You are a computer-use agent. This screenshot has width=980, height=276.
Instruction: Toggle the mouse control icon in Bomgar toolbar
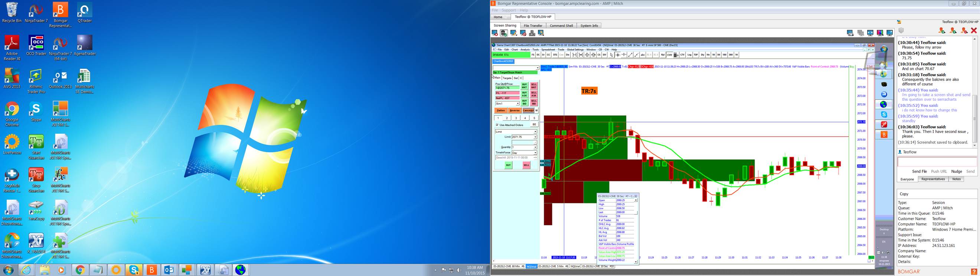pyautogui.click(x=504, y=33)
